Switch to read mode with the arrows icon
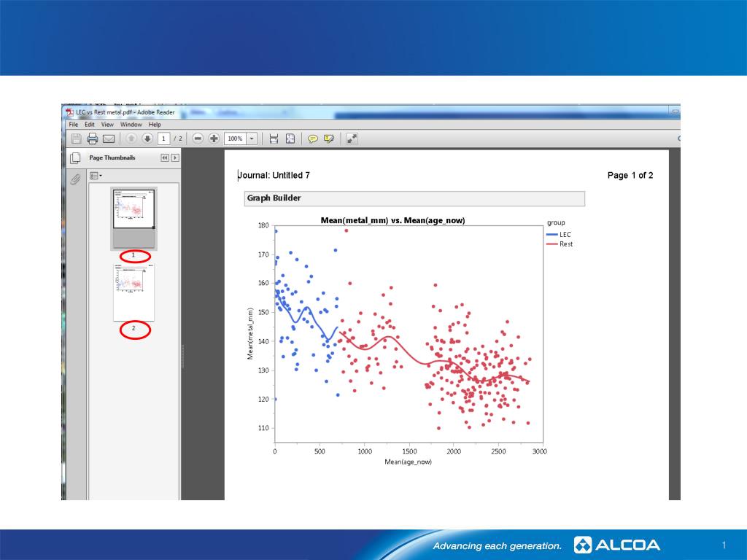Screen dimensions: 747x560 coord(352,139)
